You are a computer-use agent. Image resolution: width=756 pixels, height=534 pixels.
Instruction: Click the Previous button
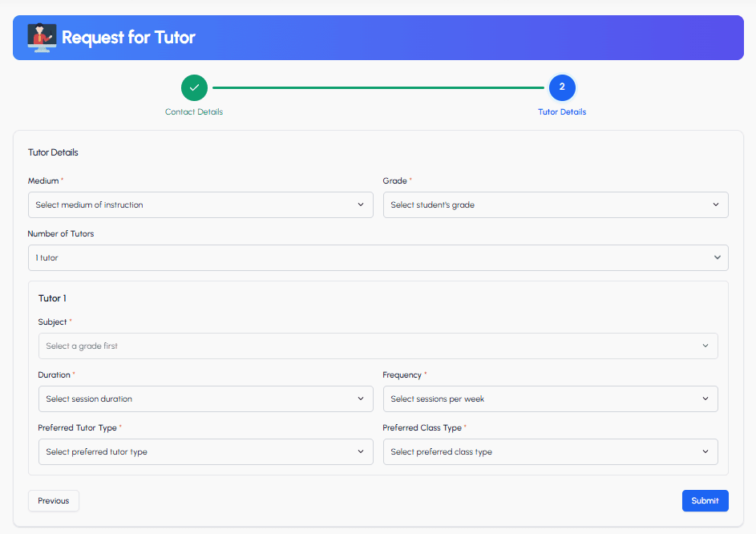(54, 500)
